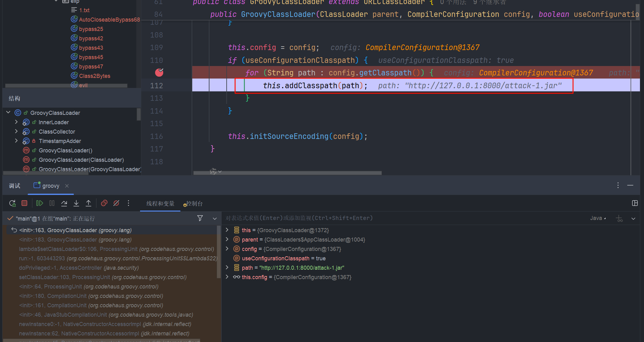Open the Java language dropdown in evaluator

(598, 218)
